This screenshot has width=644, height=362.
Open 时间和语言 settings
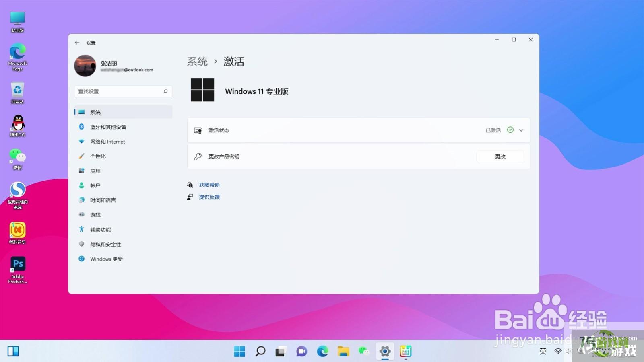pyautogui.click(x=123, y=200)
